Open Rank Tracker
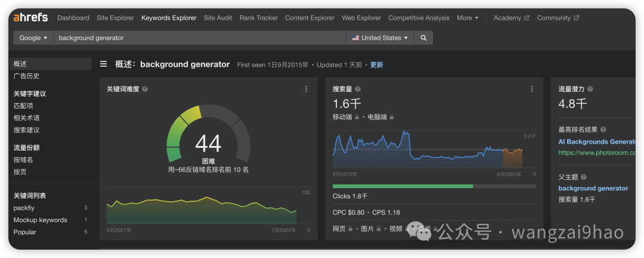 259,18
